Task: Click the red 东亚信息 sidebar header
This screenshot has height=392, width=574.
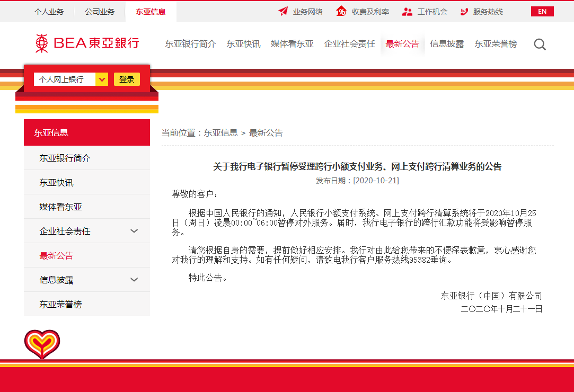Action: click(x=87, y=132)
